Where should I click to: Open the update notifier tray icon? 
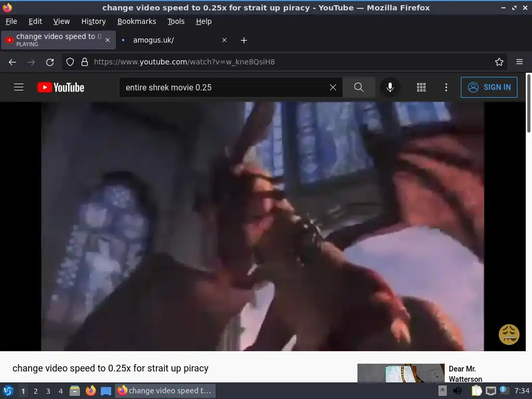(x=504, y=390)
